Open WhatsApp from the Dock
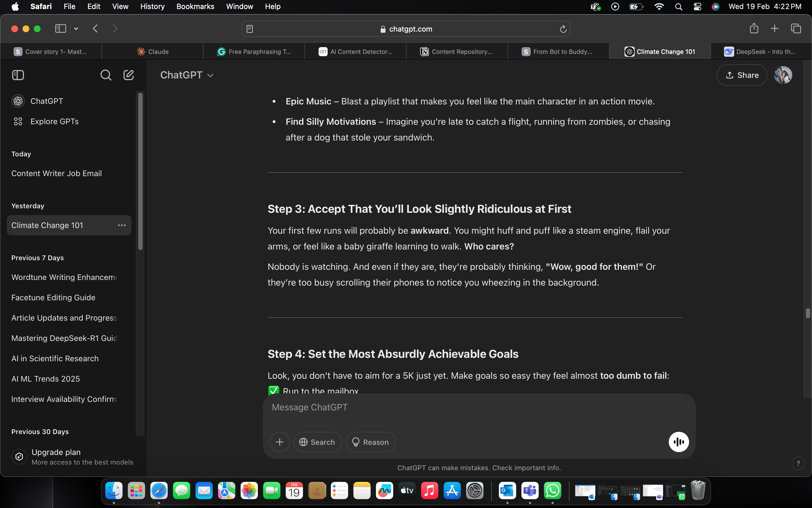 click(552, 491)
